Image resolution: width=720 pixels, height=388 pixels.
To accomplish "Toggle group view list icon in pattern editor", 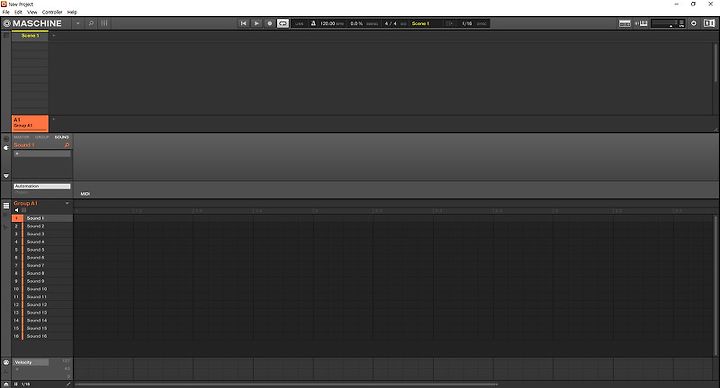I will tap(6, 206).
